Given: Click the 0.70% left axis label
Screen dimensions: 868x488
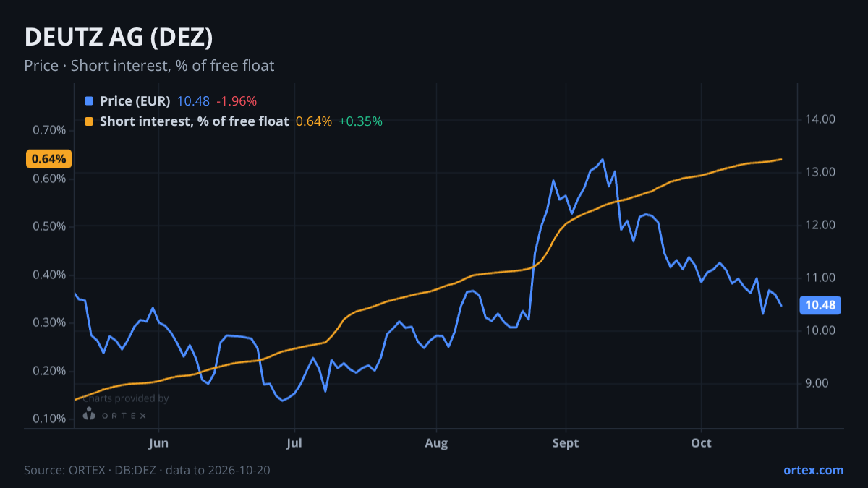Looking at the screenshot, I should coord(50,130).
